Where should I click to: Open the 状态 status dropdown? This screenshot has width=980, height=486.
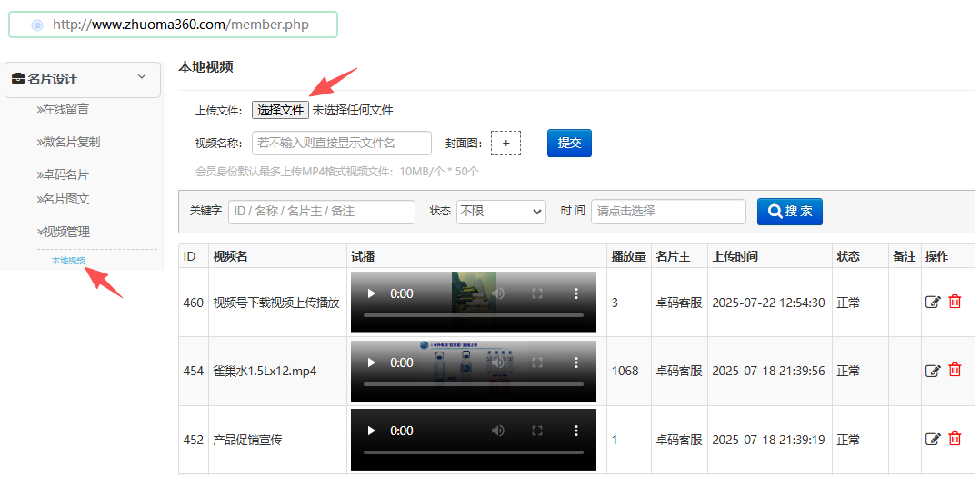click(500, 212)
